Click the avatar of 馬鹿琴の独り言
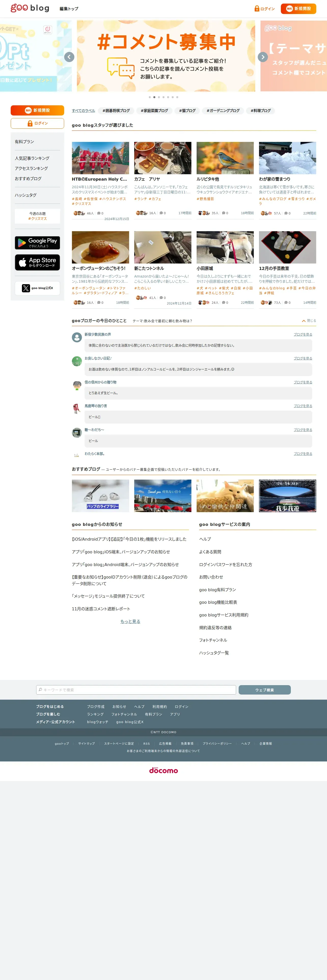327x980 pixels. pyautogui.click(x=77, y=409)
